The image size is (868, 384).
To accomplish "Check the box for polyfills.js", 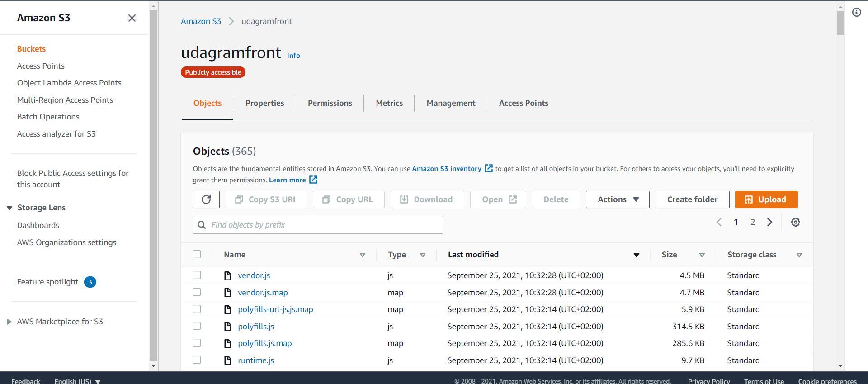I will click(197, 326).
